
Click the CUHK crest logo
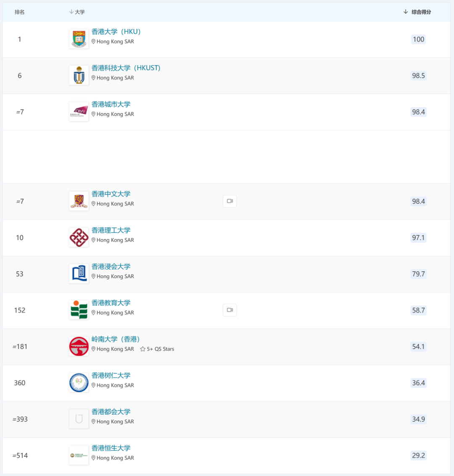(x=79, y=201)
